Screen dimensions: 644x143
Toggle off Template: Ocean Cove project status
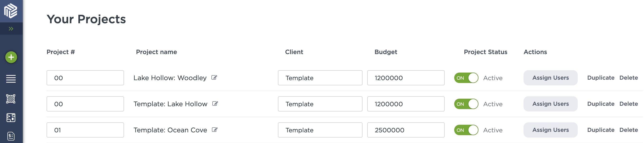coord(466,130)
